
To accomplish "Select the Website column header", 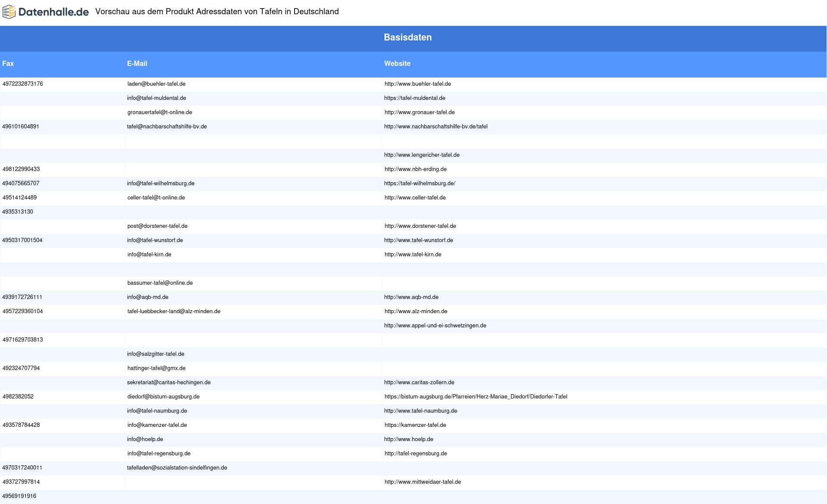I will click(397, 64).
